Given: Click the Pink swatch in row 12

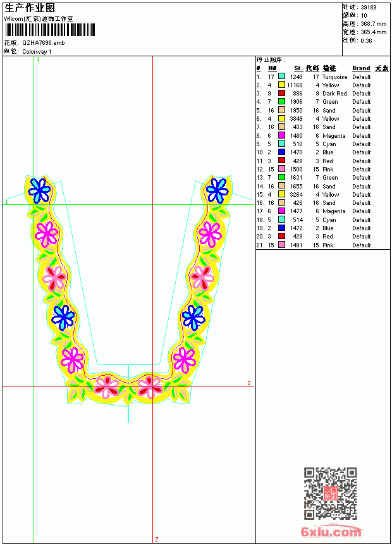Looking at the screenshot, I should click(x=282, y=169).
